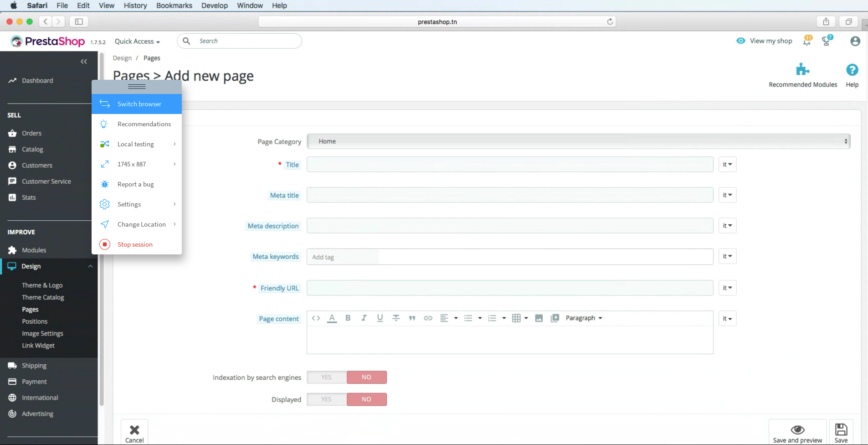Click Safari share icon in toolbar
Image resolution: width=868 pixels, height=445 pixels.
click(x=826, y=21)
